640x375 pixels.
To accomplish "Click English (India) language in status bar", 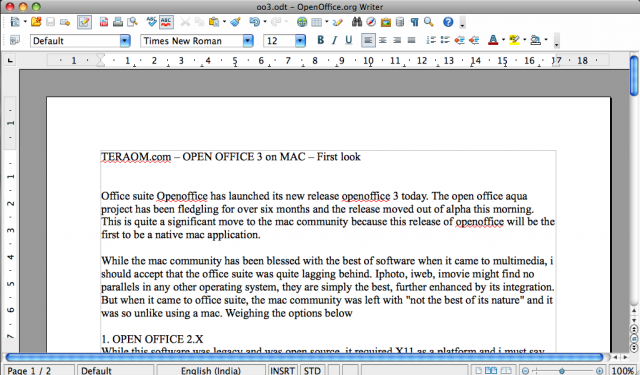I will (x=211, y=370).
